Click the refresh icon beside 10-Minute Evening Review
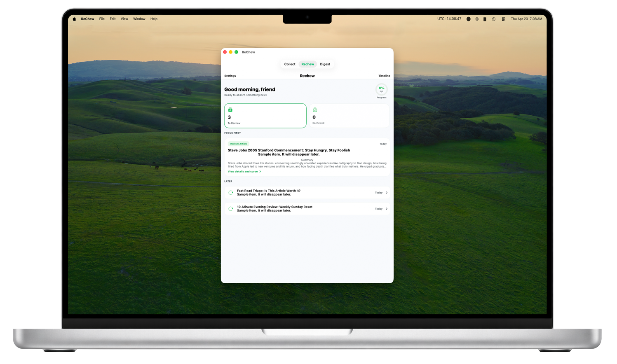The width and height of the screenshot is (617, 364). [231, 209]
